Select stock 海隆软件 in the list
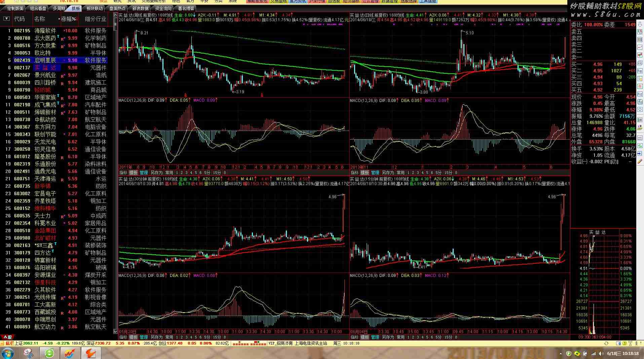This screenshot has height=359, width=644. tap(45, 31)
